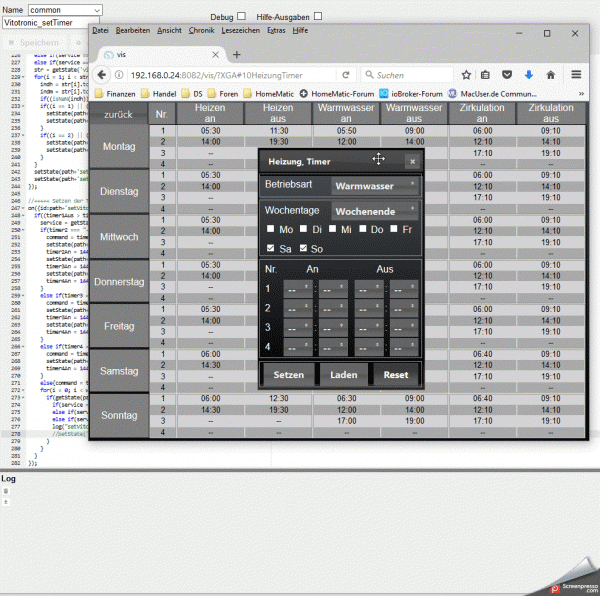Check the Mo weekday checkbox

[x=270, y=229]
